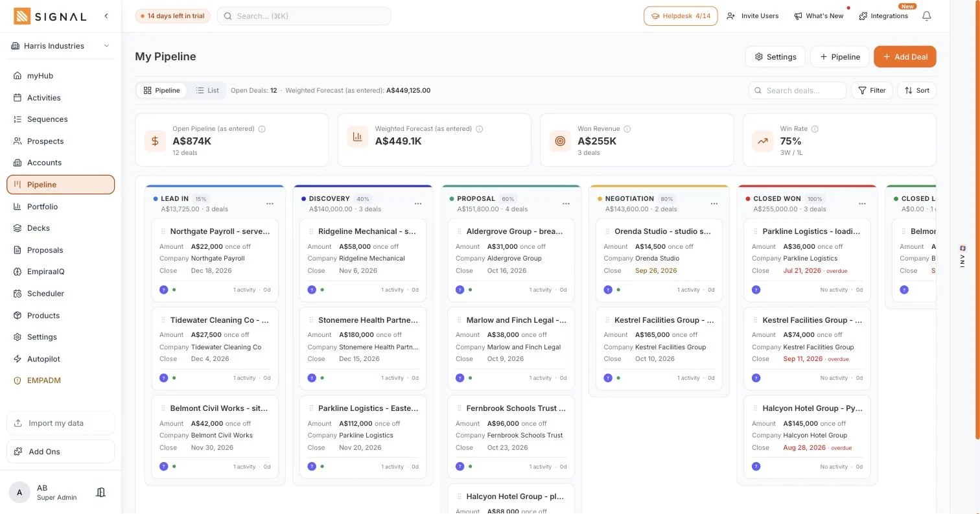Click Import my data
This screenshot has height=514, width=980.
pos(61,423)
